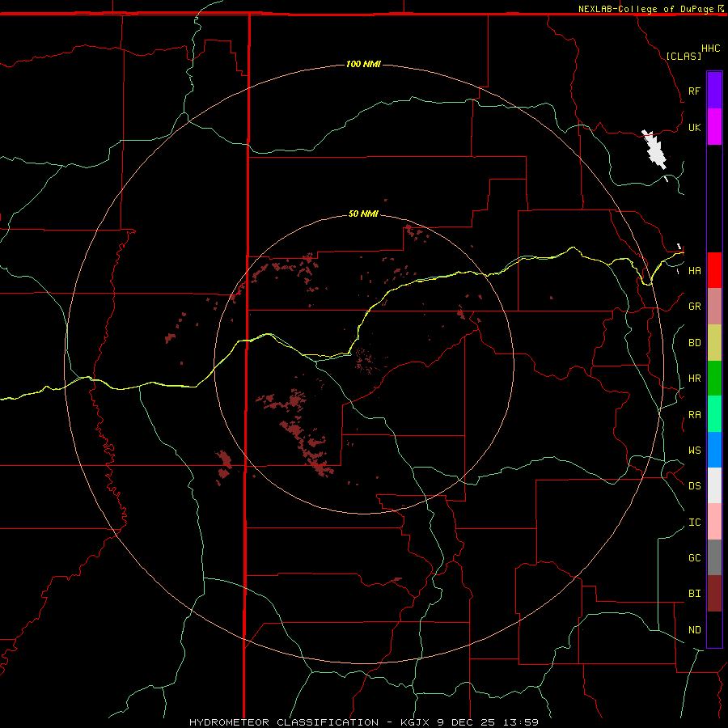The width and height of the screenshot is (728, 728).
Task: Click the HYDROMETEOR CLASSIFICATION title text
Action: [x=284, y=722]
